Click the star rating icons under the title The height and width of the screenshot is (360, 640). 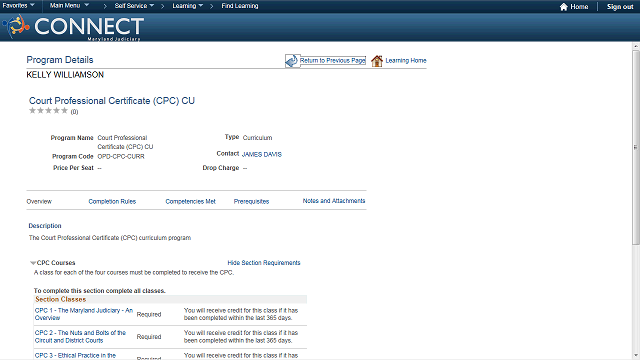pos(48,111)
